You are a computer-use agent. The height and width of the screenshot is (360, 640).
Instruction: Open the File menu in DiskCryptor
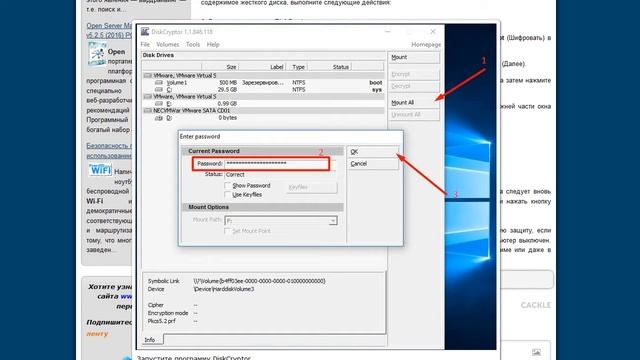pyautogui.click(x=145, y=44)
